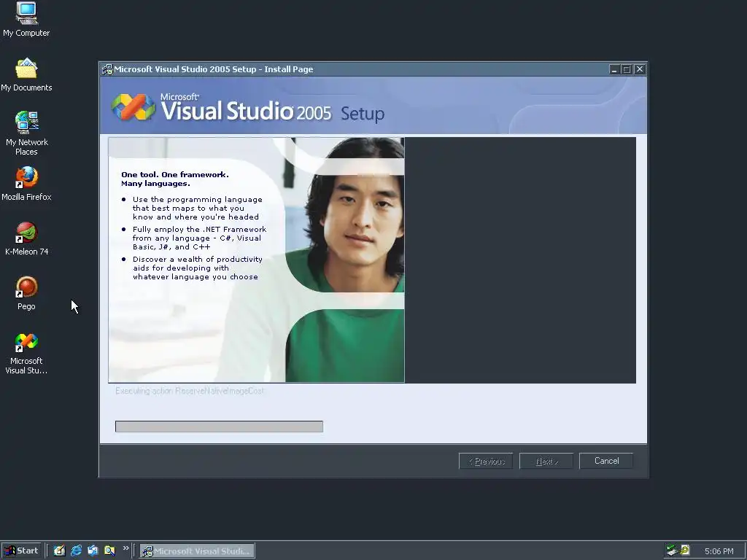
Task: Click the key document tray icon
Action: pyautogui.click(x=685, y=550)
